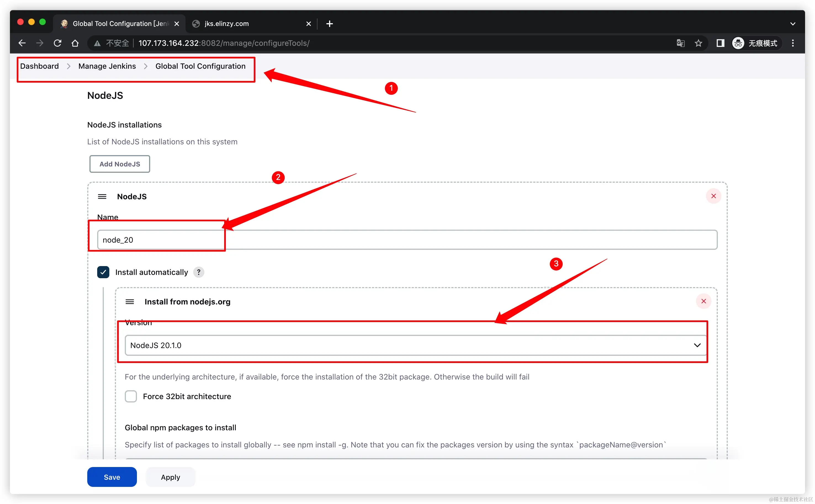Click the address bar URL
The height and width of the screenshot is (504, 815).
click(x=224, y=43)
